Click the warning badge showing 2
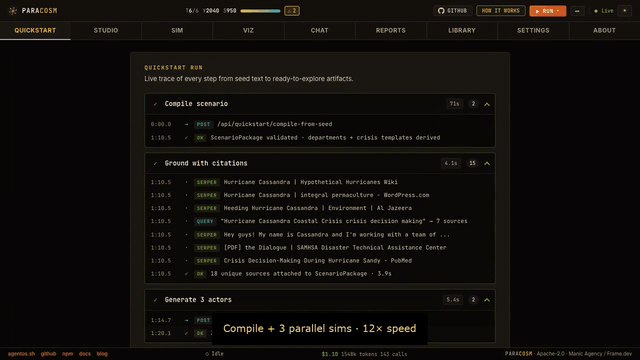The width and height of the screenshot is (640, 360). click(x=292, y=11)
